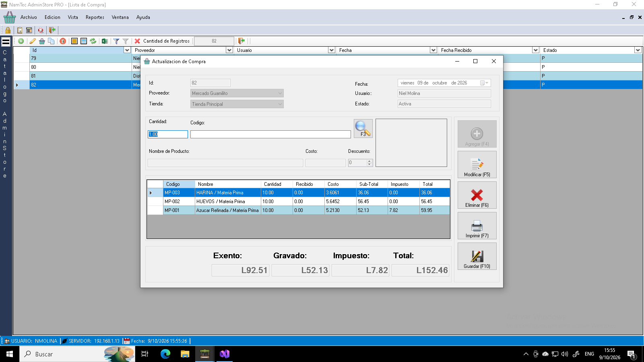644x362 pixels.
Task: Open File Explorer from the taskbar
Action: [185, 354]
